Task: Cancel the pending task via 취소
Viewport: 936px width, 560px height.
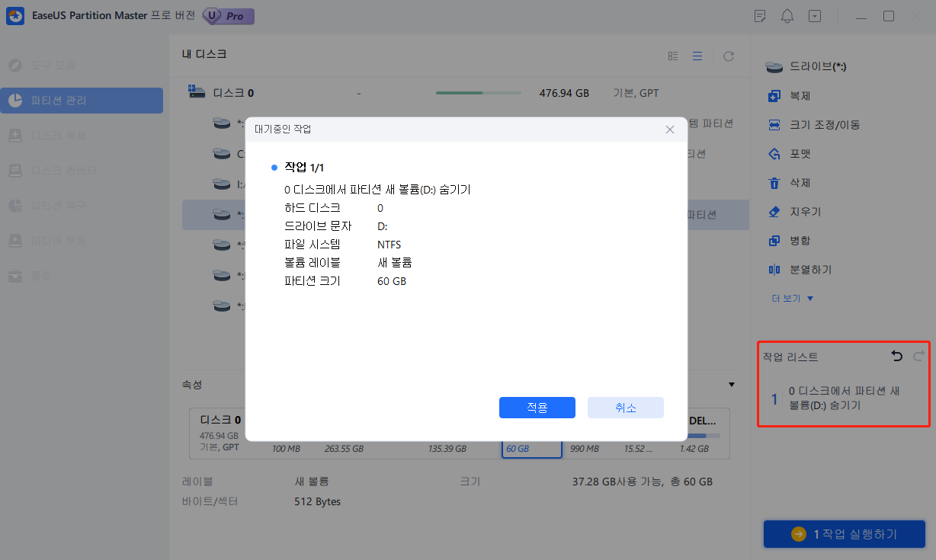Action: (x=625, y=407)
